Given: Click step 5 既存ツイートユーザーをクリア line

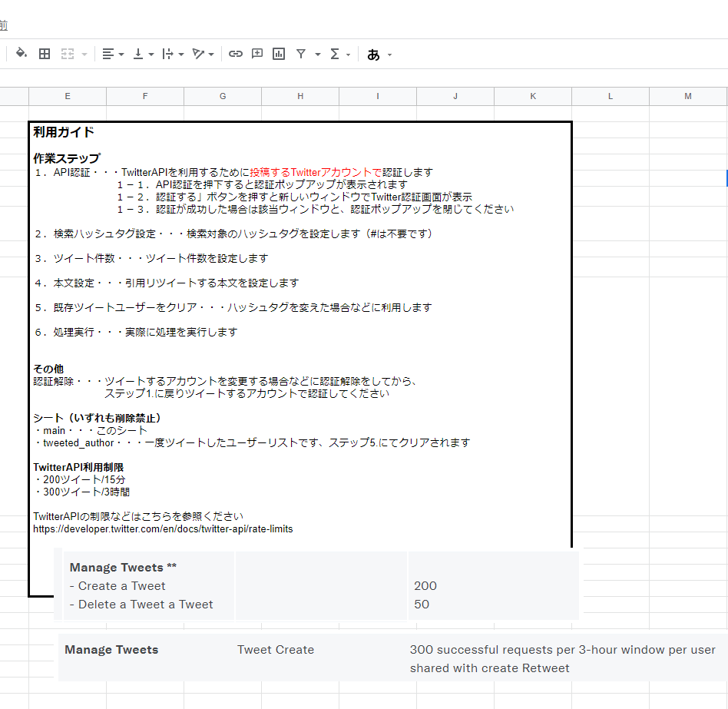Looking at the screenshot, I should (x=233, y=307).
